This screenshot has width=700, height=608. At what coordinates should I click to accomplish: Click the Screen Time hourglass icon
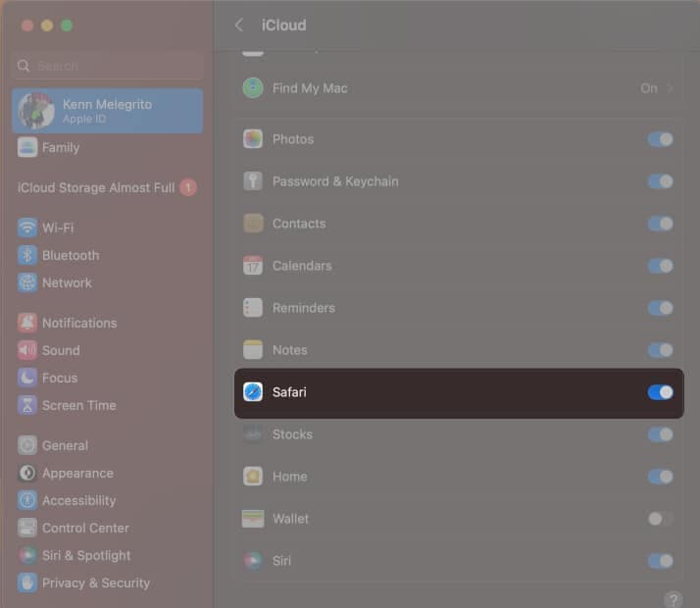point(27,405)
